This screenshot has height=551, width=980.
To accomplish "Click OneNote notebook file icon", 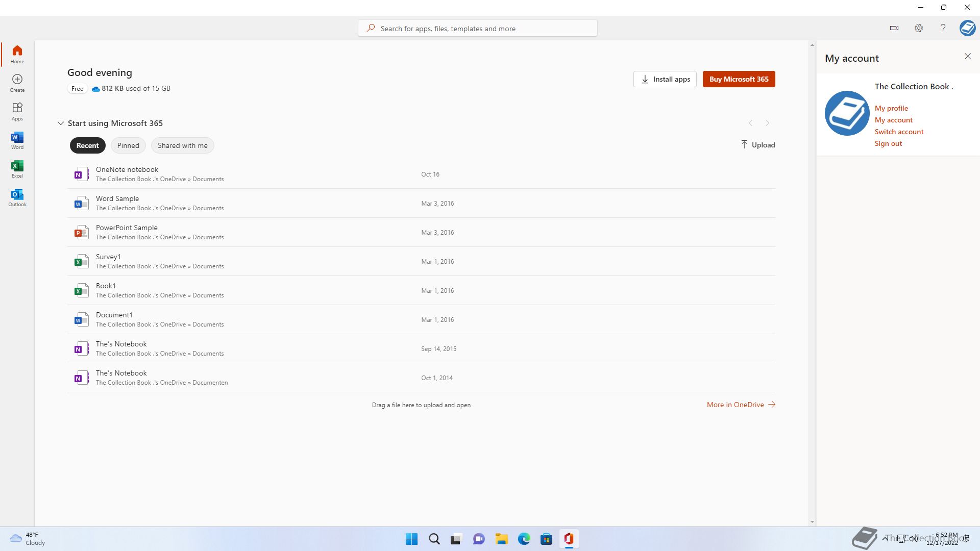I will 81,174.
